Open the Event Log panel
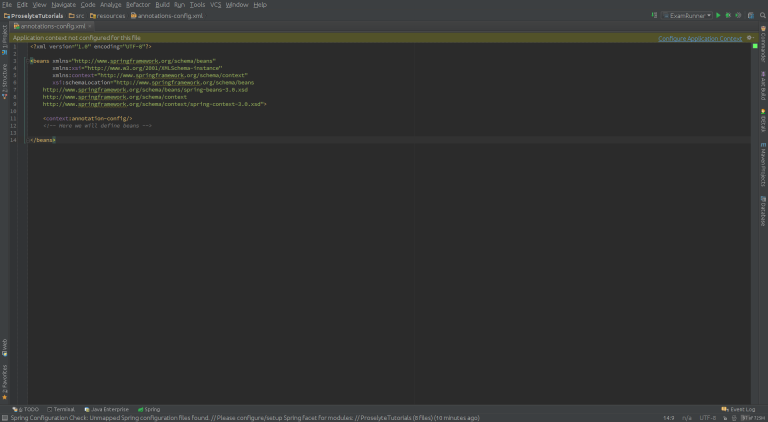 [x=741, y=409]
